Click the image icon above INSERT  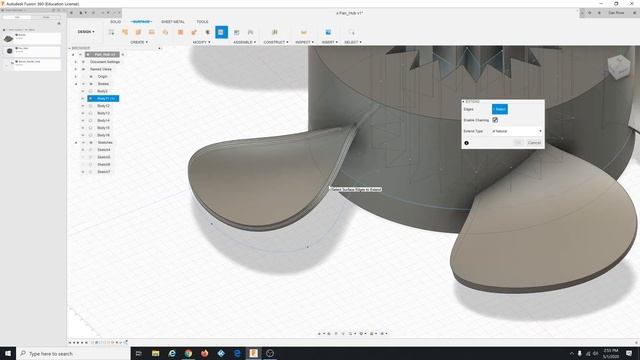tap(328, 32)
